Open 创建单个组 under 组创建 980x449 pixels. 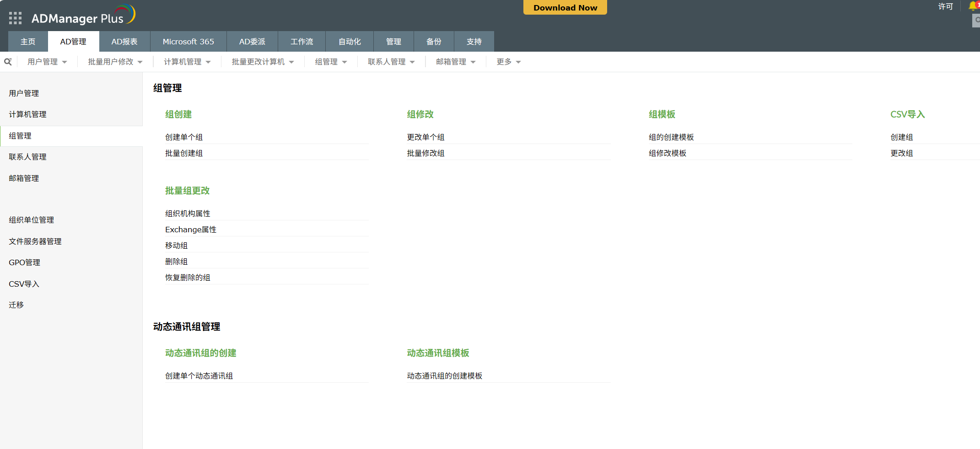[184, 137]
